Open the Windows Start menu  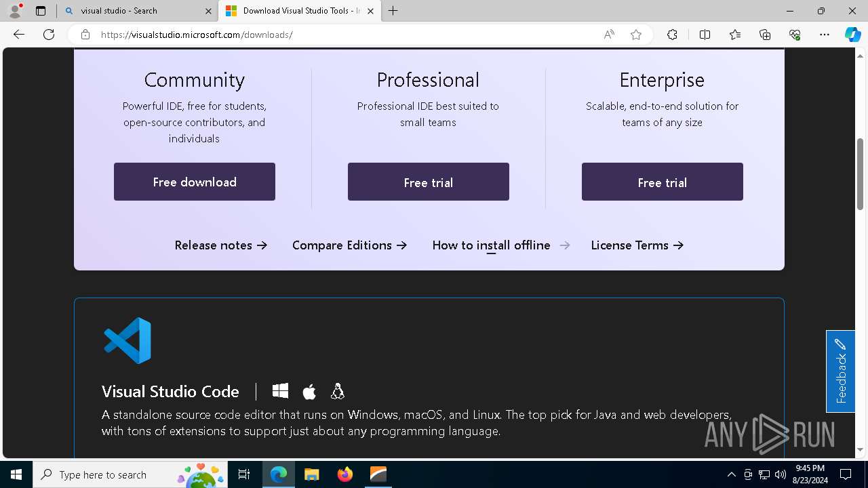tap(16, 474)
